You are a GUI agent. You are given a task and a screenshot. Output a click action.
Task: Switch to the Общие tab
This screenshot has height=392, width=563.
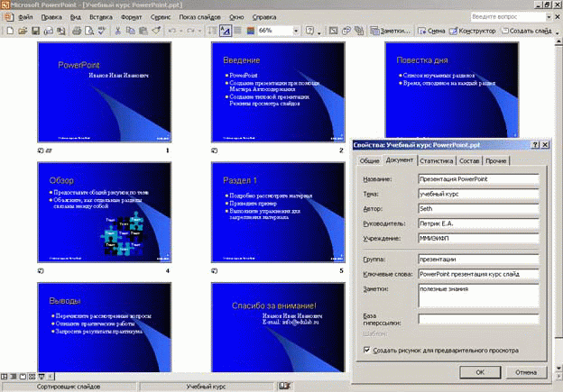click(370, 161)
